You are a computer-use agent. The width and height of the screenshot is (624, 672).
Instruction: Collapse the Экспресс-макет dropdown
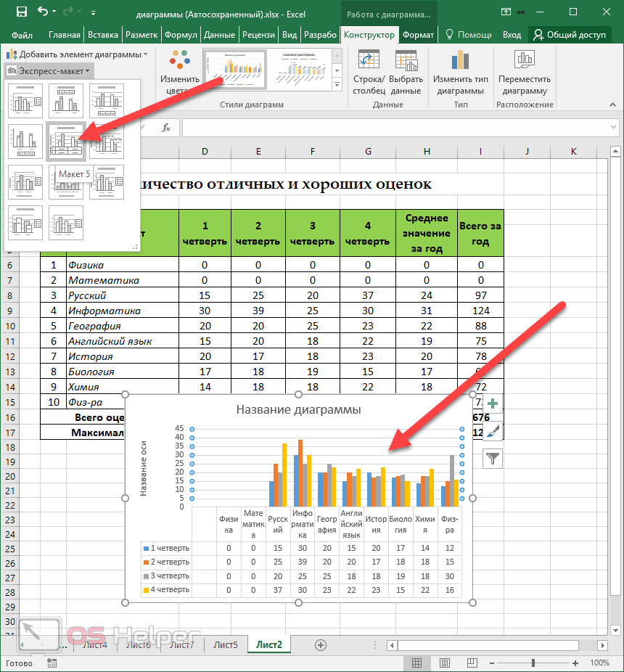point(49,70)
